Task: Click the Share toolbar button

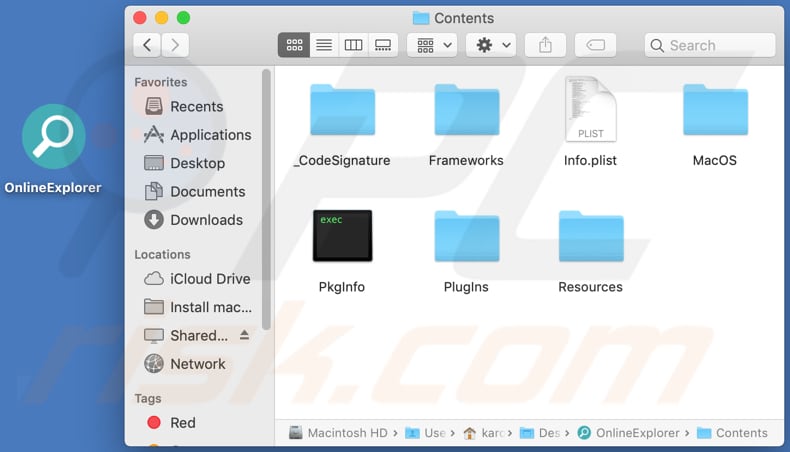Action: click(x=545, y=45)
